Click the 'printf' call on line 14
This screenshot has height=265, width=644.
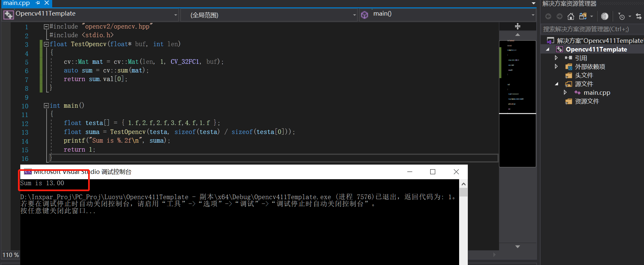tap(74, 141)
